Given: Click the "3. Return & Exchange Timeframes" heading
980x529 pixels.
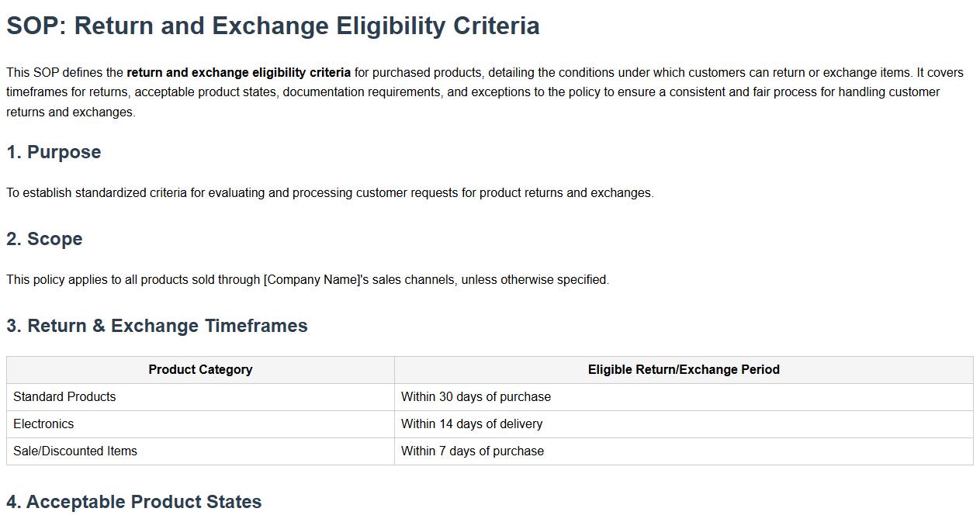Looking at the screenshot, I should pyautogui.click(x=157, y=326).
